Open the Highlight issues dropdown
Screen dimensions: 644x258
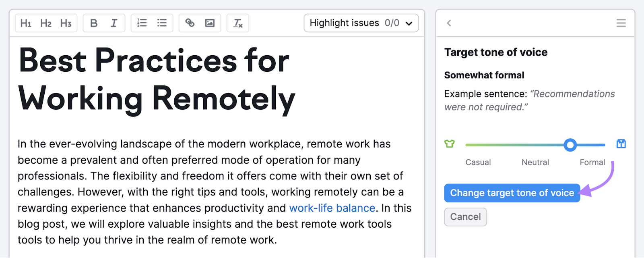[x=361, y=23]
